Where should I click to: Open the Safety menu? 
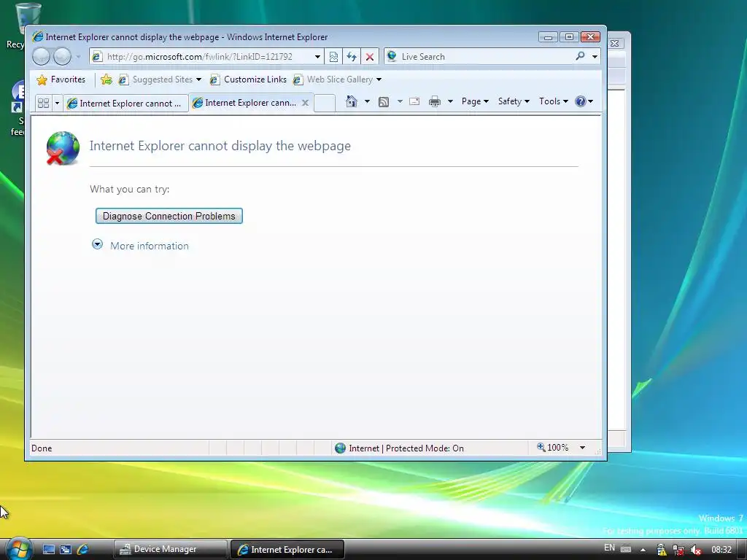(514, 101)
